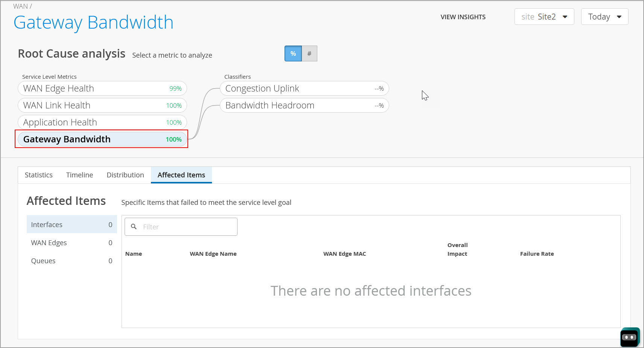
Task: Switch metric view to count mode
Action: (x=309, y=53)
